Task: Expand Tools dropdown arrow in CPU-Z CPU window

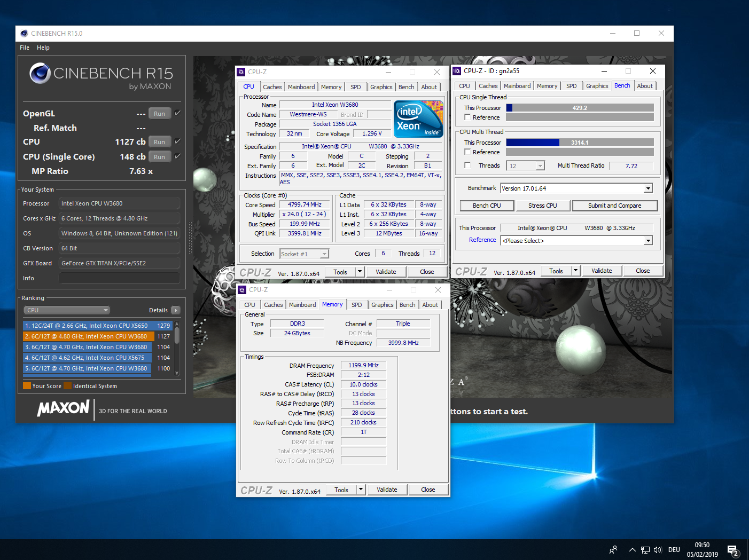Action: tap(360, 272)
